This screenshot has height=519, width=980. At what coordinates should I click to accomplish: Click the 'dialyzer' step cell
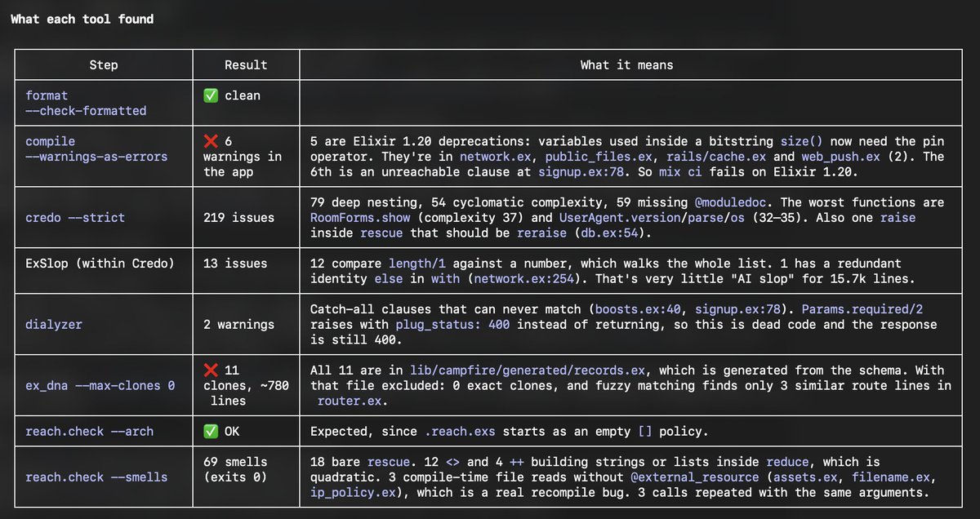104,324
